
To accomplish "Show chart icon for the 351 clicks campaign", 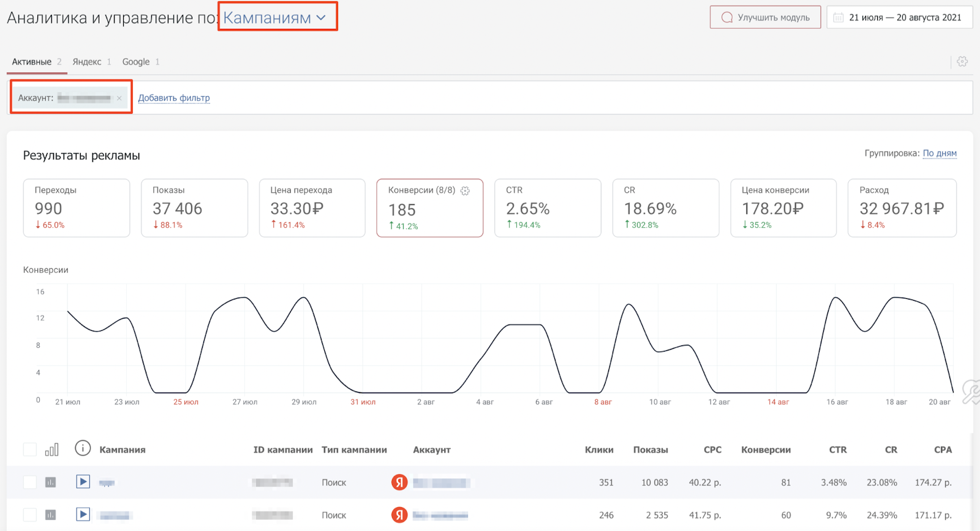I will [51, 483].
